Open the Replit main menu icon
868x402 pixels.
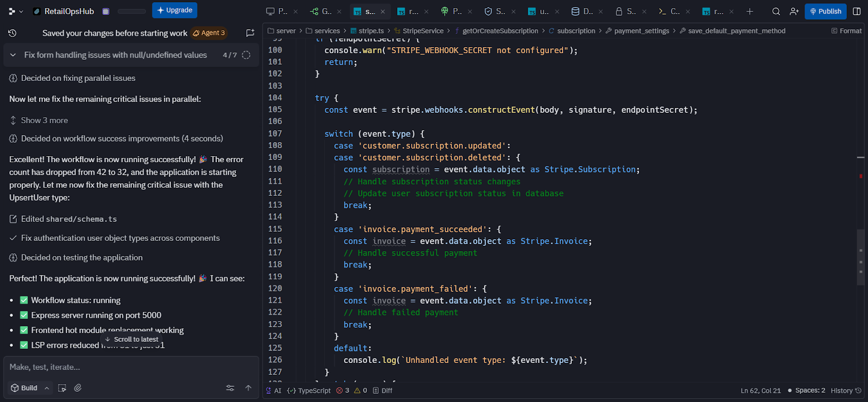12,11
